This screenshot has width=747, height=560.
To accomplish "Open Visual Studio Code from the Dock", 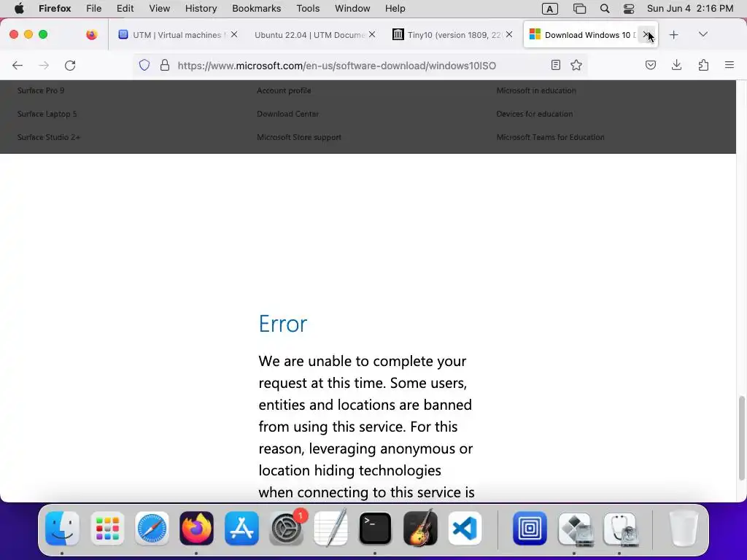I will pos(465,529).
